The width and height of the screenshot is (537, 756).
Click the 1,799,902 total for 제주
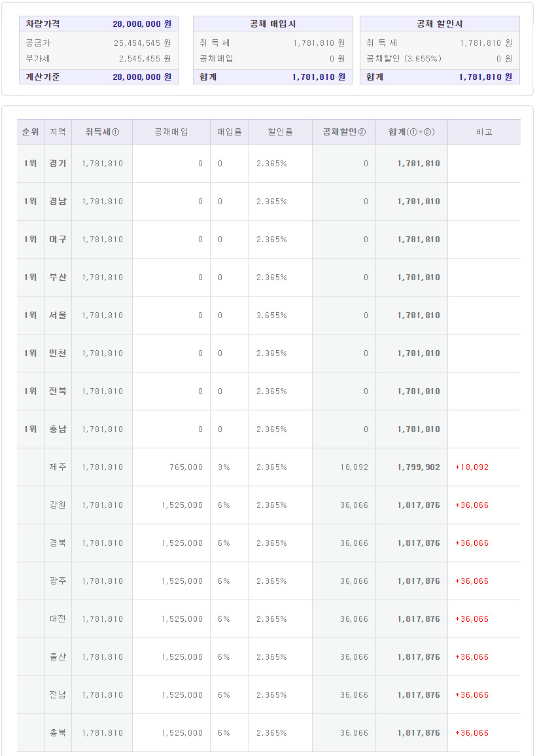(419, 467)
